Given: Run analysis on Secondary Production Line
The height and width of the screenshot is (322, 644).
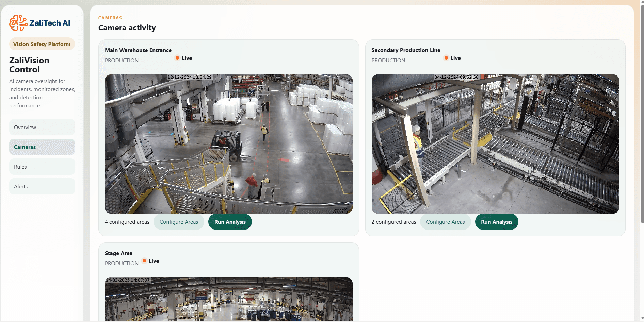Looking at the screenshot, I should tap(497, 222).
